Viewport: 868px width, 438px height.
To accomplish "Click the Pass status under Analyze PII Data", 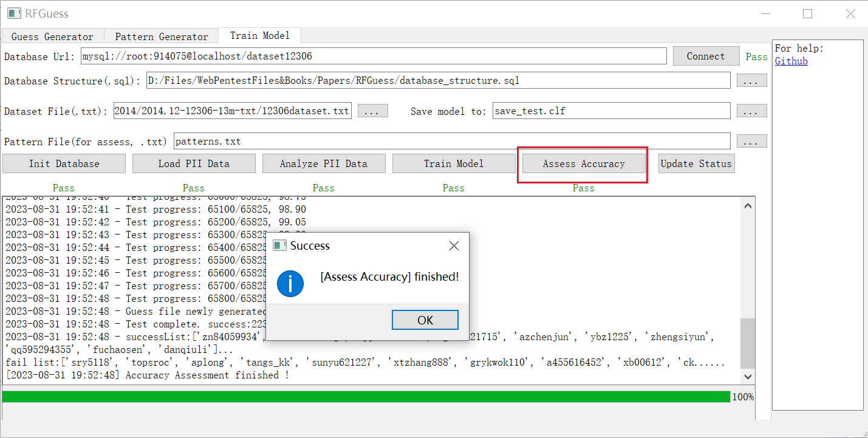I will point(324,188).
